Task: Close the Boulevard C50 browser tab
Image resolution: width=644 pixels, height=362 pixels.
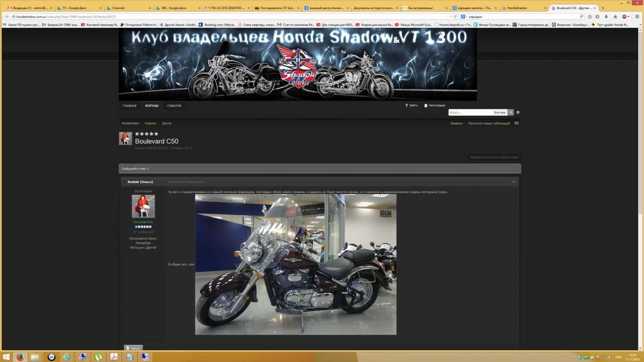Action: click(594, 8)
